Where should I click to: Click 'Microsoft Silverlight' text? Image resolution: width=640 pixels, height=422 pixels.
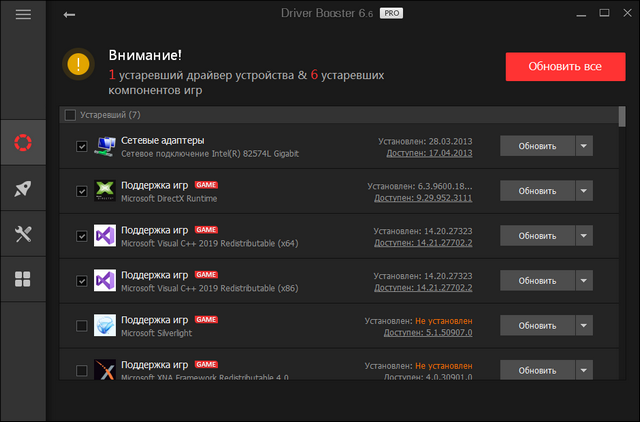(156, 333)
